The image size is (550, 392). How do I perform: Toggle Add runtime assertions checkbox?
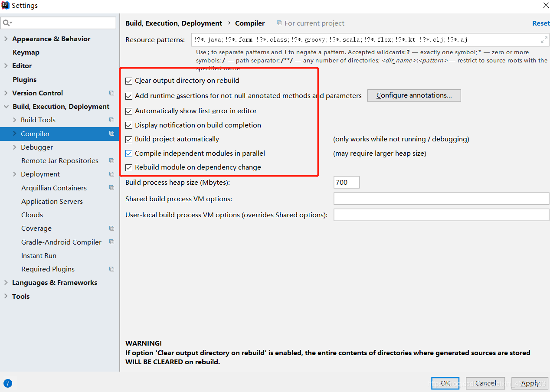pyautogui.click(x=129, y=96)
